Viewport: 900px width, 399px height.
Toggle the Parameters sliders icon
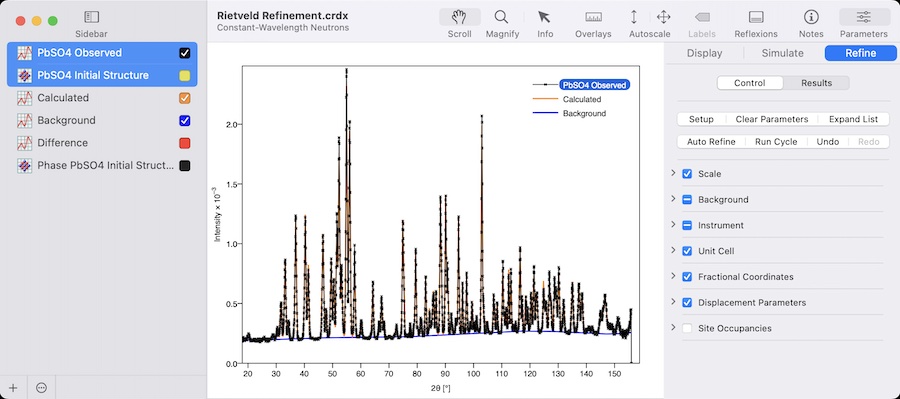click(x=863, y=17)
